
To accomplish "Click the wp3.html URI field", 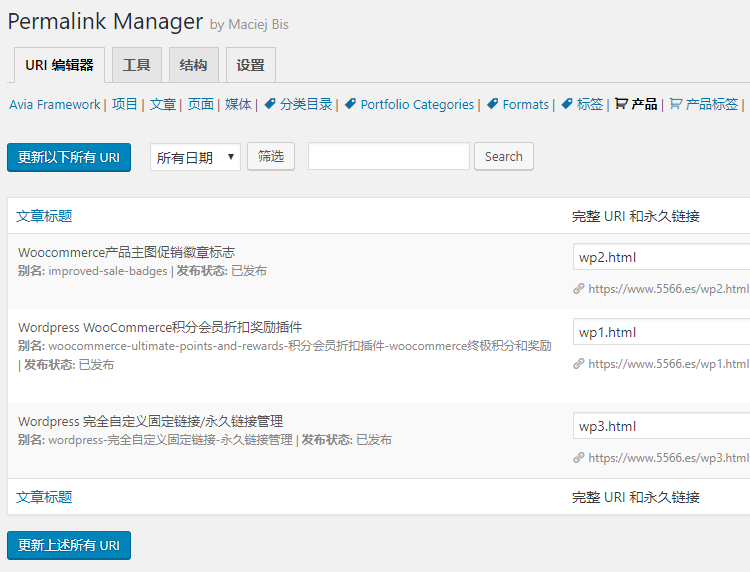I will click(662, 426).
